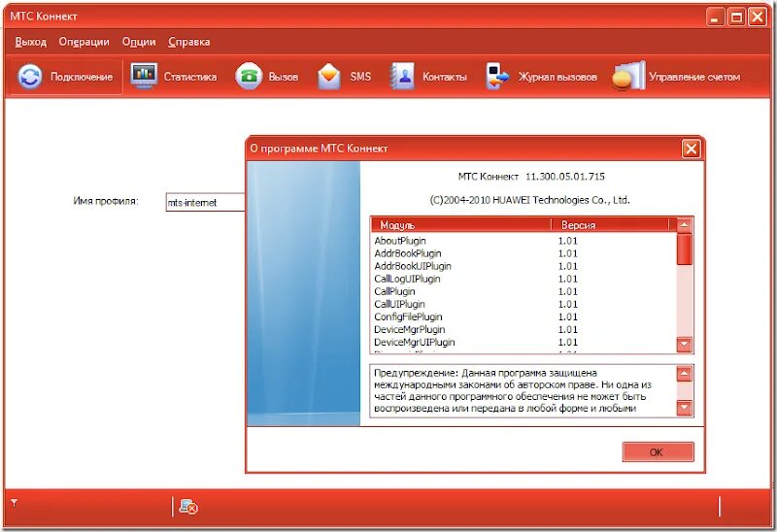Viewport: 777px width, 532px height.
Task: Click the warning text scroll-up arrow
Action: pos(685,374)
